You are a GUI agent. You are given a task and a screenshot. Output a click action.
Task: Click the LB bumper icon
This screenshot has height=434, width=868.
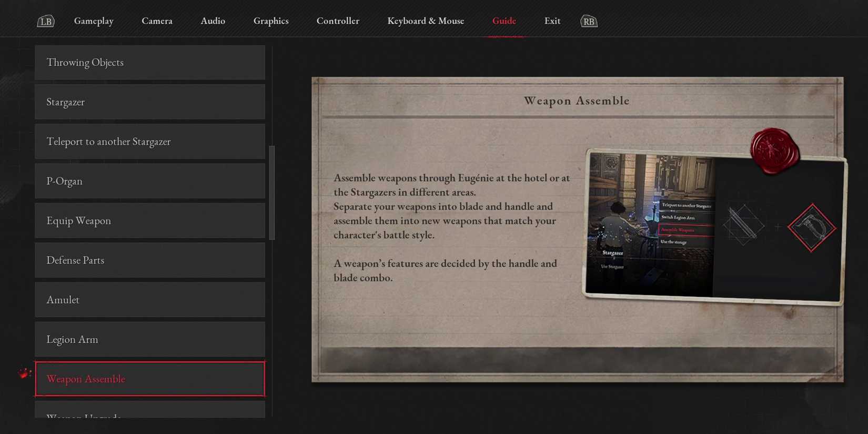click(46, 21)
